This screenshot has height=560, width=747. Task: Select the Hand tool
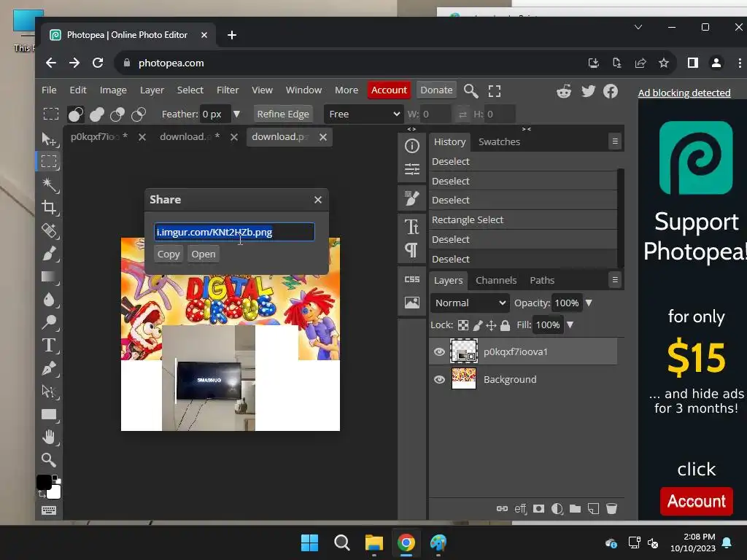click(49, 437)
